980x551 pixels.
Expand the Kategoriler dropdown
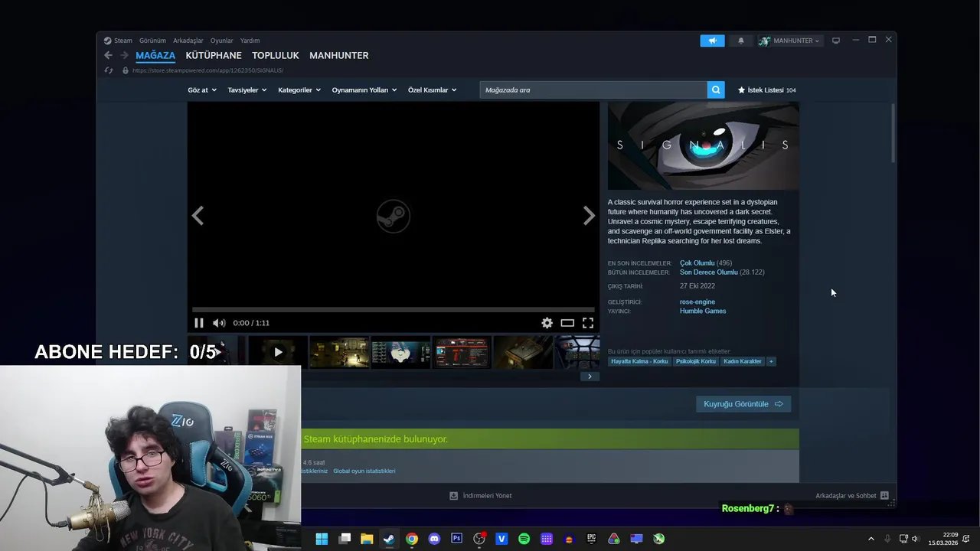click(299, 90)
